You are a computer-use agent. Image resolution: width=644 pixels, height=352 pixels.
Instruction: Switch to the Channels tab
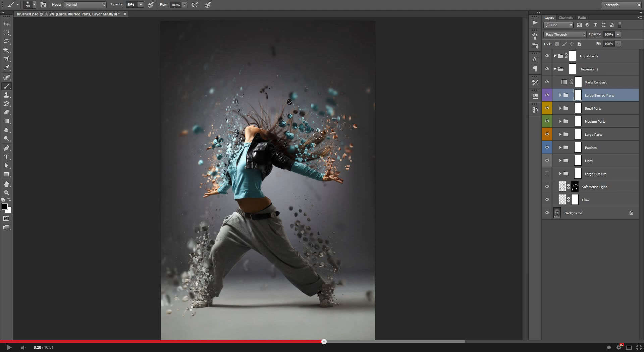(566, 18)
